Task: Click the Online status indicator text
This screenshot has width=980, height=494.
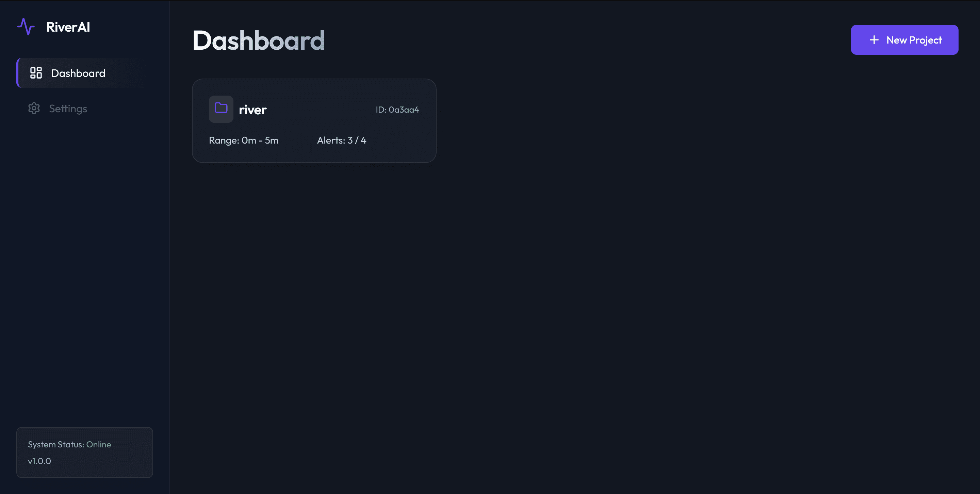Action: pos(99,445)
